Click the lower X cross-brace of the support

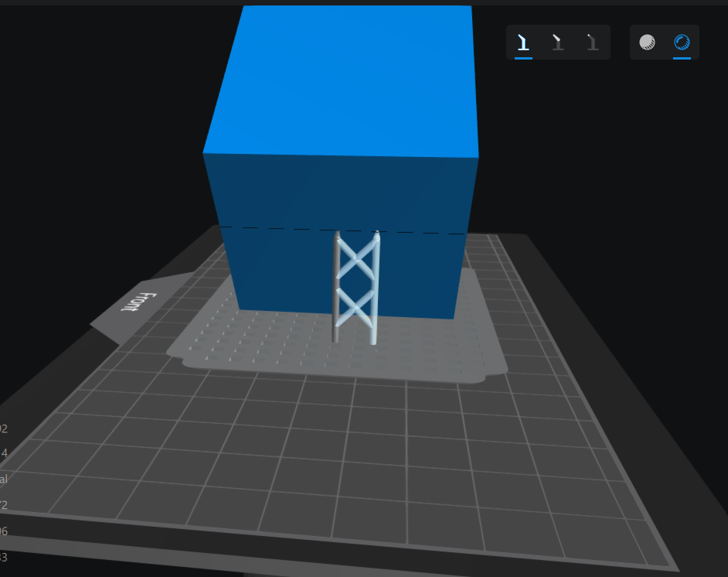click(356, 303)
